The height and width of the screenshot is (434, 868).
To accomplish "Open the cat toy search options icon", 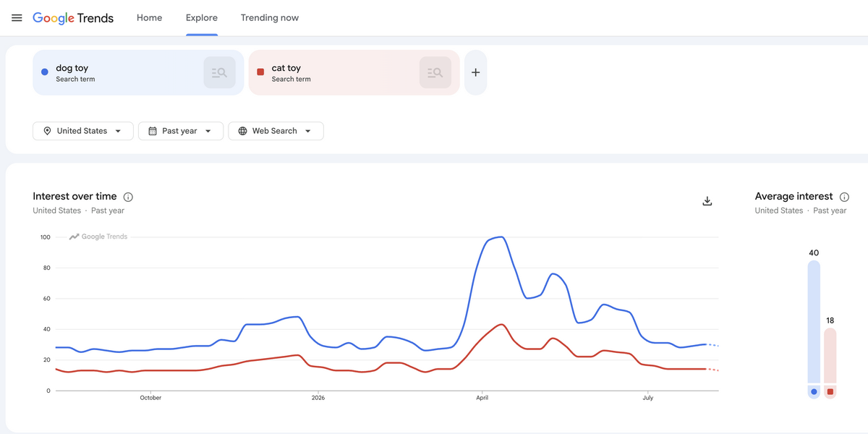I will [x=435, y=72].
